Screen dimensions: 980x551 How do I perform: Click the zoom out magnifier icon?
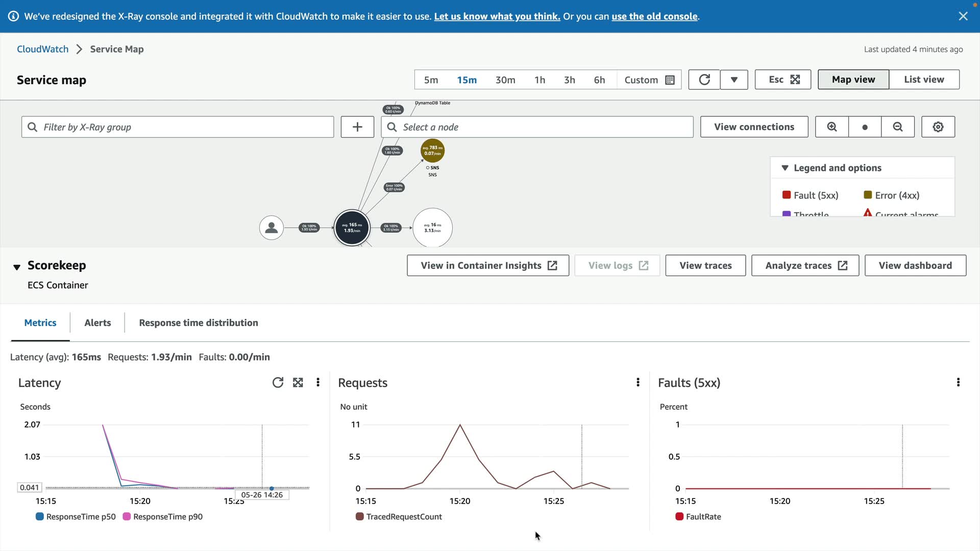coord(897,127)
